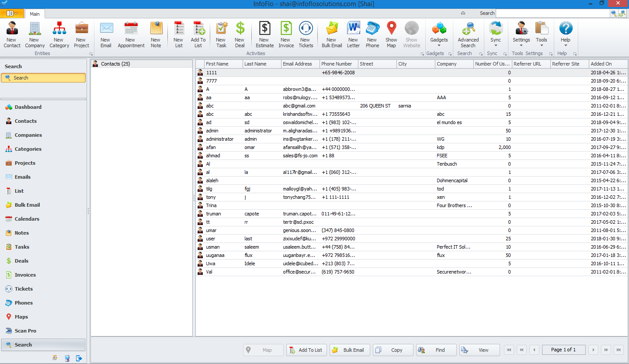The height and width of the screenshot is (364, 629).
Task: Click the New Invoice icon
Action: (x=286, y=34)
